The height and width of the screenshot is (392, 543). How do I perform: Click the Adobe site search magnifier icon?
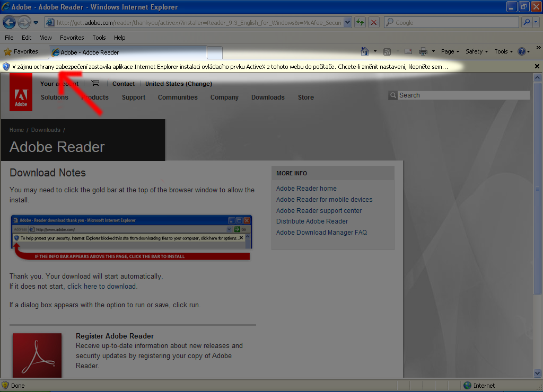click(x=393, y=95)
